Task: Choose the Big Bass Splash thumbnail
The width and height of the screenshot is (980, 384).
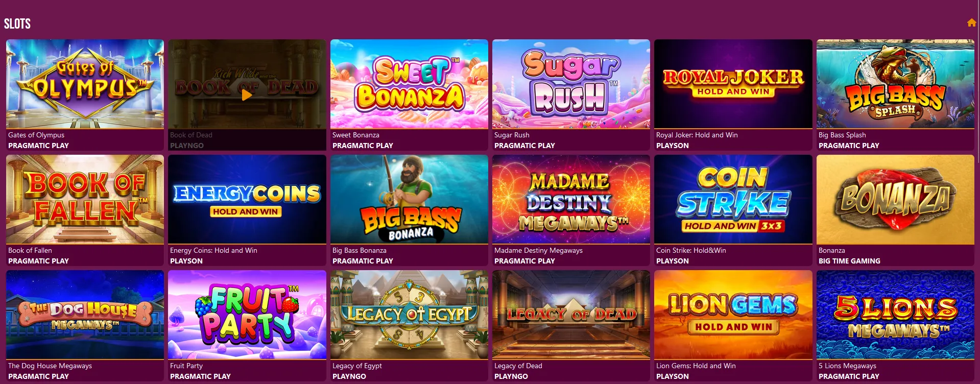Action: coord(895,84)
